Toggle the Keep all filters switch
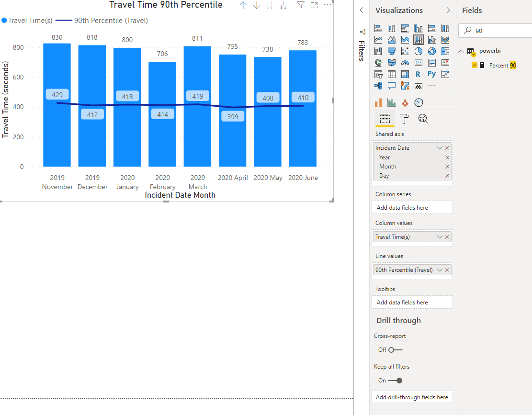 (x=395, y=381)
